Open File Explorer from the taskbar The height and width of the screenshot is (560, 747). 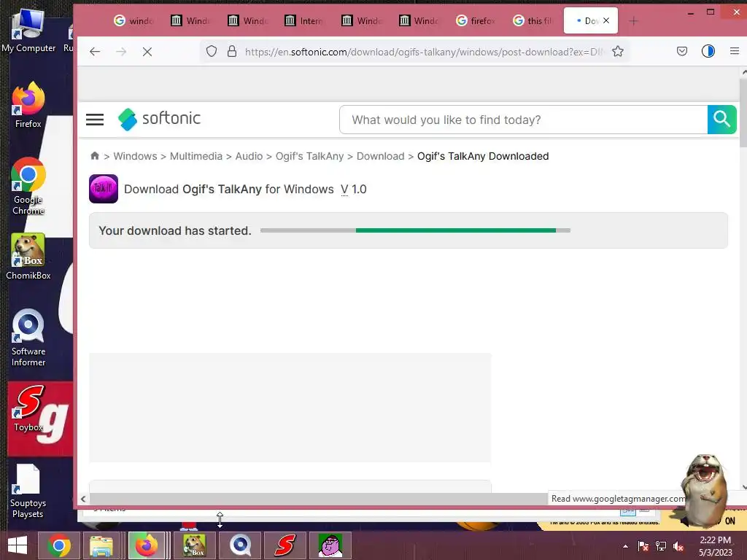point(101,545)
